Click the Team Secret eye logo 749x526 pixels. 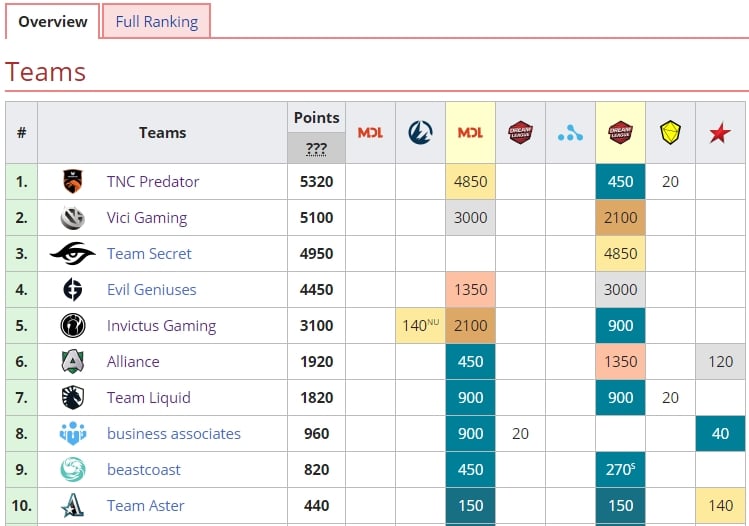click(73, 254)
